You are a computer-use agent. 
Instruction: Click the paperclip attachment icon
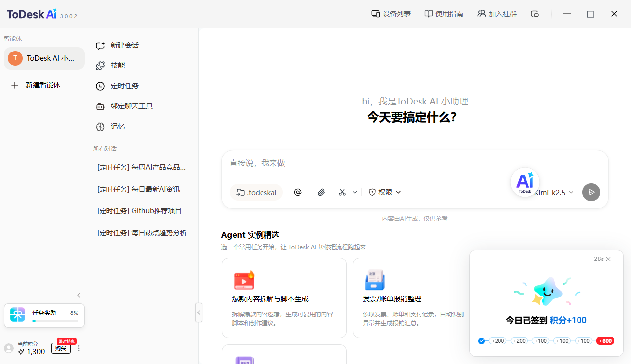(321, 192)
